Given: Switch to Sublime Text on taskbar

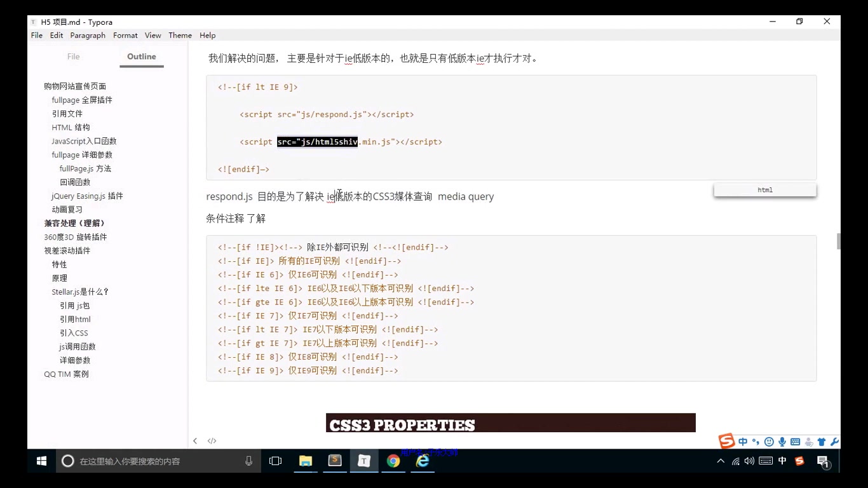Looking at the screenshot, I should click(335, 461).
